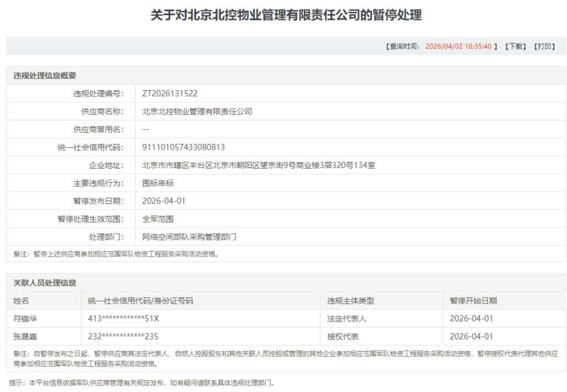Select the date in the 暂停发布日期 row
Screen dimensions: 567x392
click(x=164, y=201)
